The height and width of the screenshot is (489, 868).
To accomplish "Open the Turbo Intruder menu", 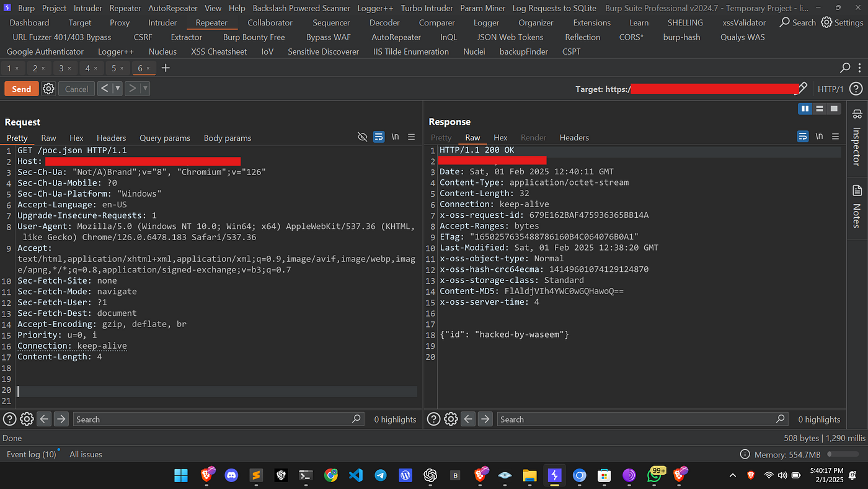I will point(427,8).
